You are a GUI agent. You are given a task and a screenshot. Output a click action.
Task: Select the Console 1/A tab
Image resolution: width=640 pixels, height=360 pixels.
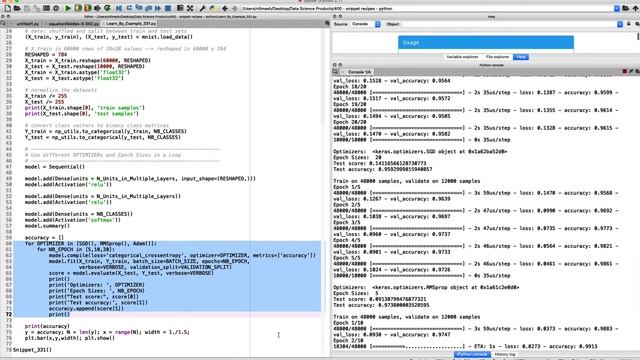point(359,71)
